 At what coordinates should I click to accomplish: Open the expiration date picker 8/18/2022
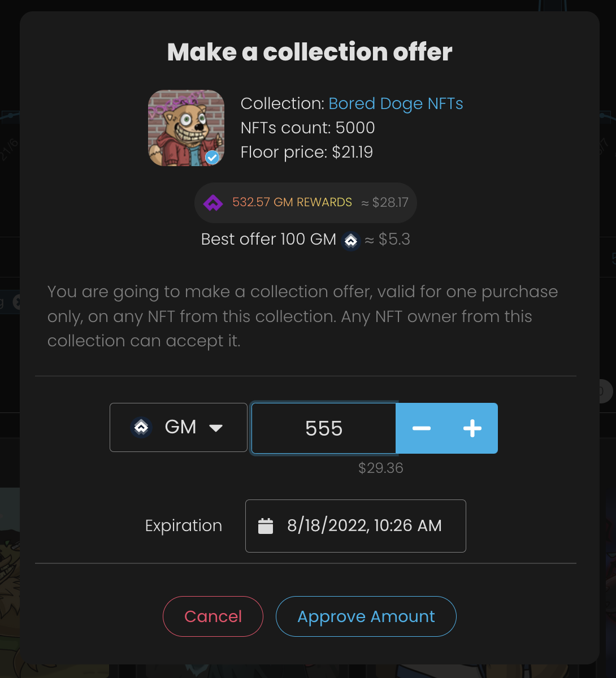pyautogui.click(x=364, y=526)
